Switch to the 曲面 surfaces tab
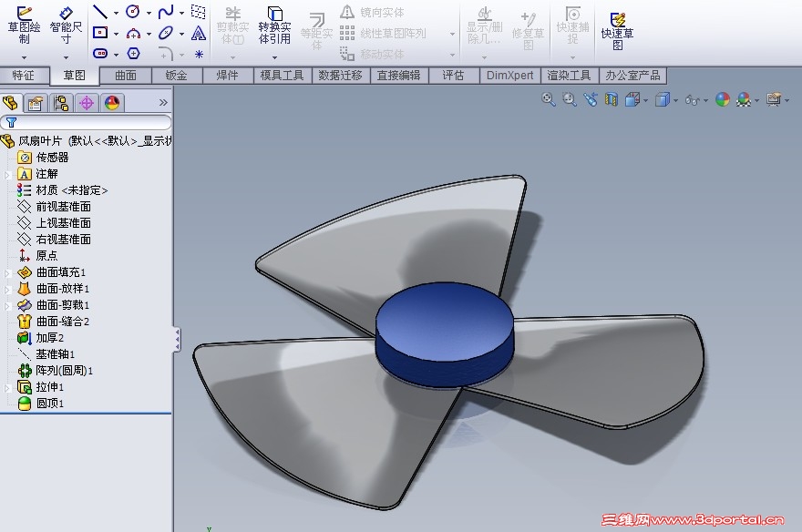Image resolution: width=802 pixels, height=532 pixels. [x=126, y=76]
